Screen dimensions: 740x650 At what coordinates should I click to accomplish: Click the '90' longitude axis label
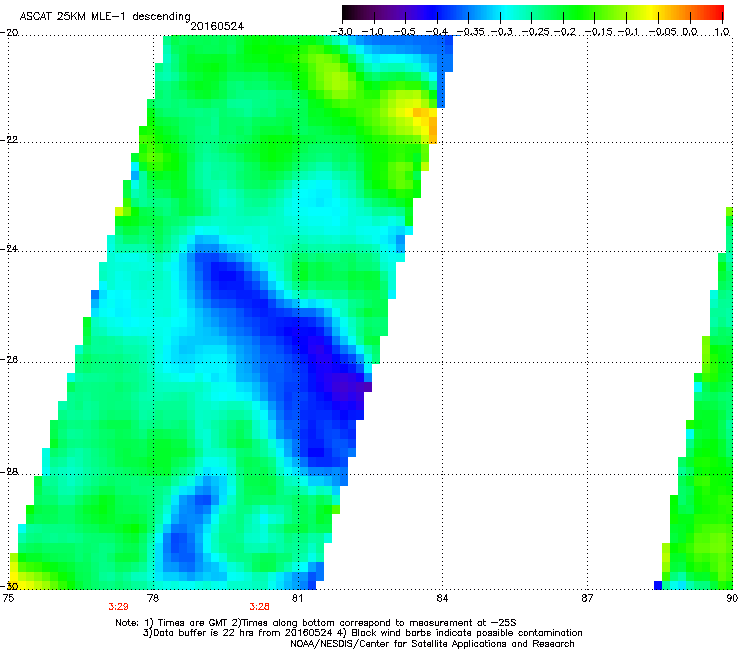[732, 599]
